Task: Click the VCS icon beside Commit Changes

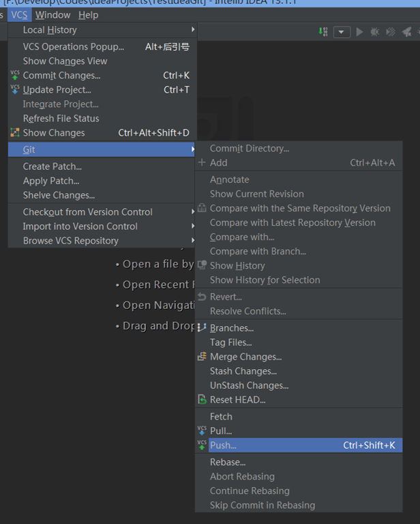Action: pos(15,75)
